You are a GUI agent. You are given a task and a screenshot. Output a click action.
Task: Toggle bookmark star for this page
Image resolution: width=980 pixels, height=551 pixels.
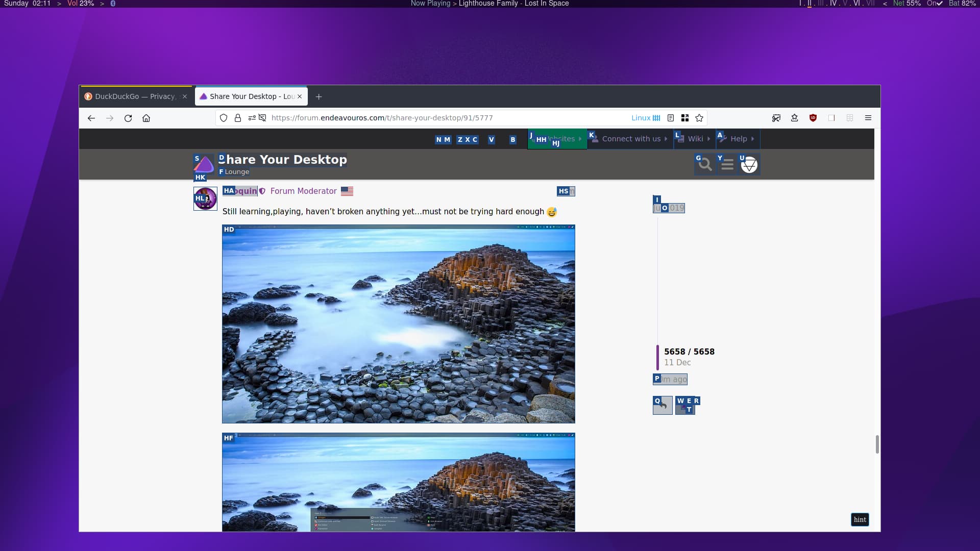click(699, 118)
